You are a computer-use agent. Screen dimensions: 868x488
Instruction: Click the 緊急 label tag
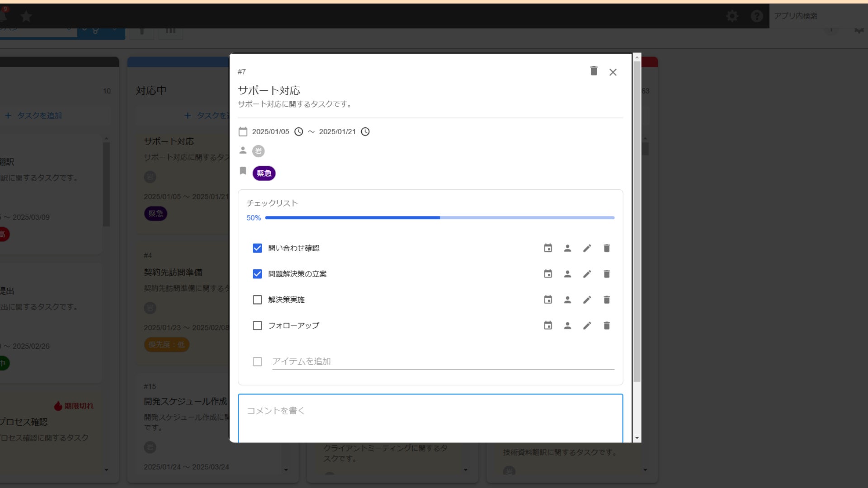[264, 173]
